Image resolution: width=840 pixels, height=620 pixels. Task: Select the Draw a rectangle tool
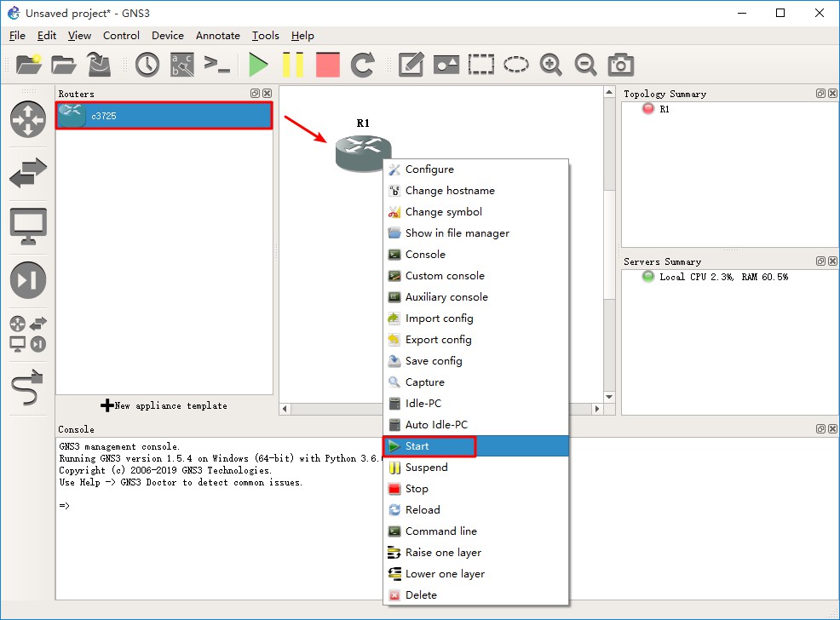tap(481, 65)
